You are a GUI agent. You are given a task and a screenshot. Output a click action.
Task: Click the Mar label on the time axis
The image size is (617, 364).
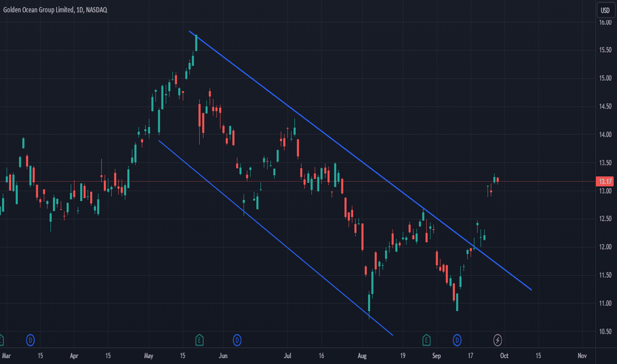tap(7, 356)
